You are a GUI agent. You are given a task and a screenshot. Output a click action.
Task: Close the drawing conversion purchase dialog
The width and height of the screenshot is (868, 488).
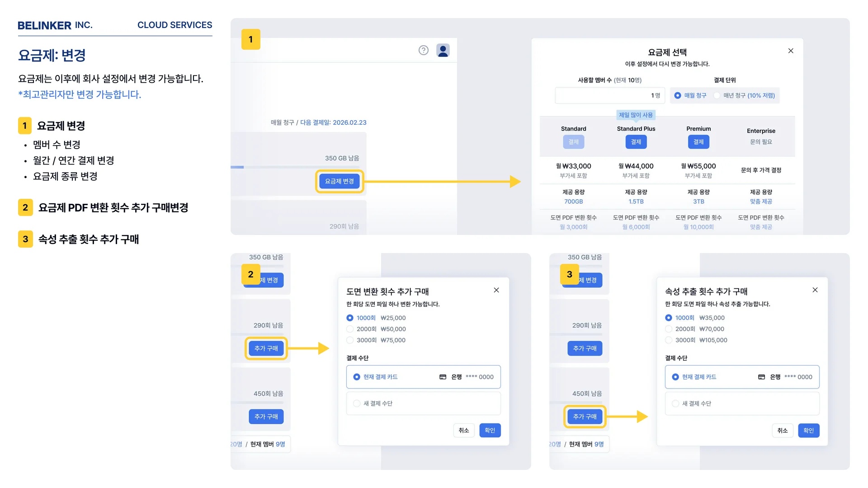point(496,290)
